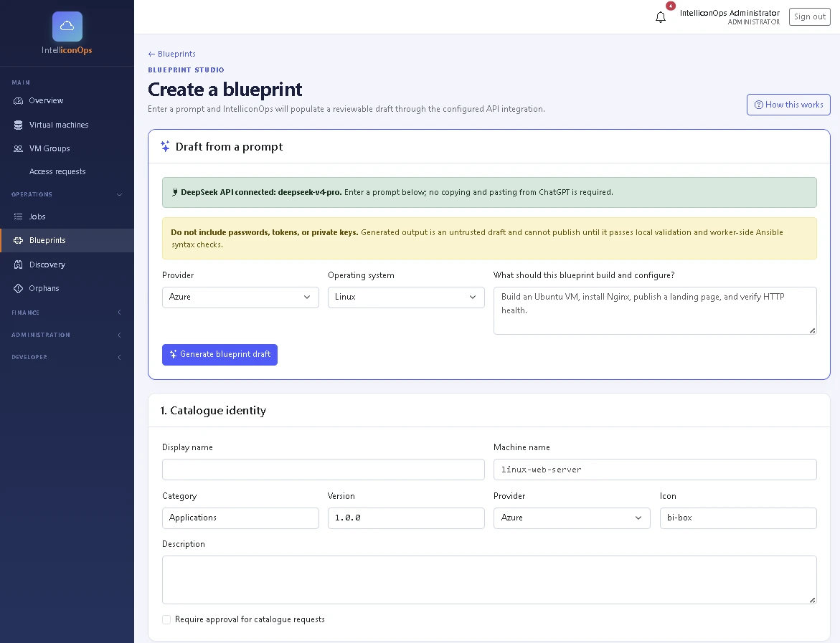This screenshot has width=840, height=643.
Task: Click the Create a blueprint heading
Action: (225, 90)
